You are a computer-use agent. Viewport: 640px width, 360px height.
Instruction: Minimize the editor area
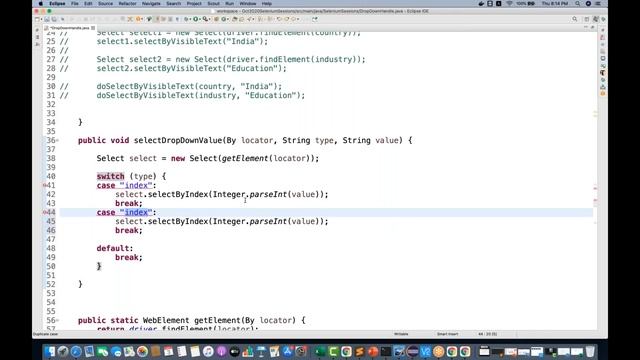tap(585, 27)
